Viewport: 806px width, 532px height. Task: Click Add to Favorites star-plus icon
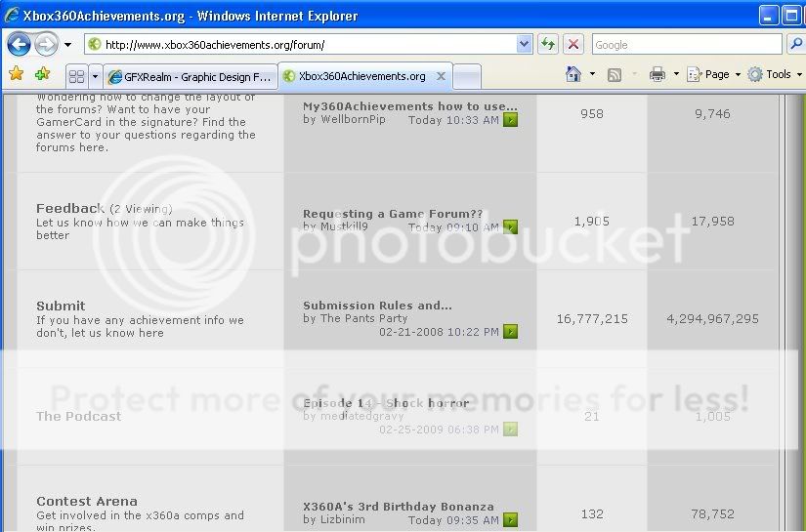coord(42,74)
